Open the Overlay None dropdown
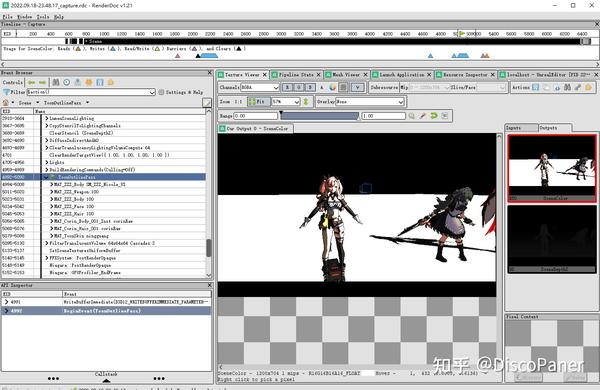 pos(370,102)
